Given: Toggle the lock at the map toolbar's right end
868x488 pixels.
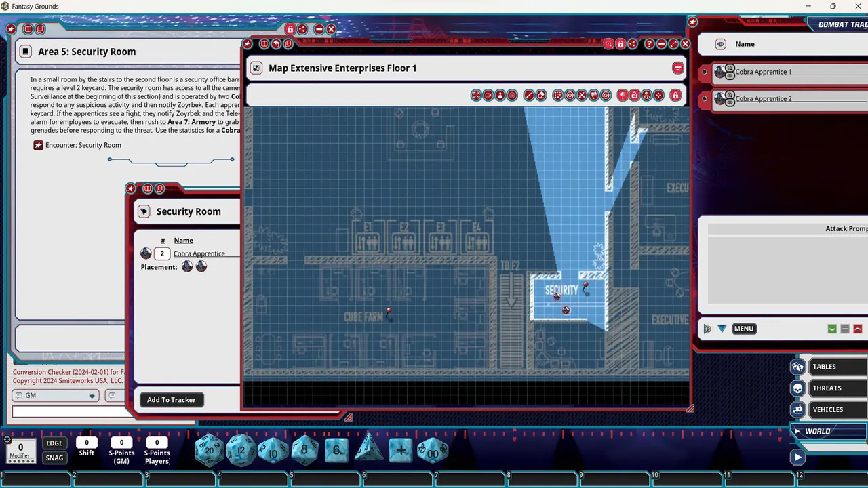Looking at the screenshot, I should click(x=675, y=96).
